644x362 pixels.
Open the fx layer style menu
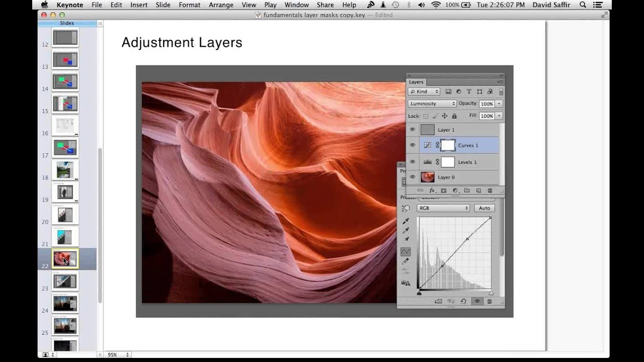tap(432, 191)
